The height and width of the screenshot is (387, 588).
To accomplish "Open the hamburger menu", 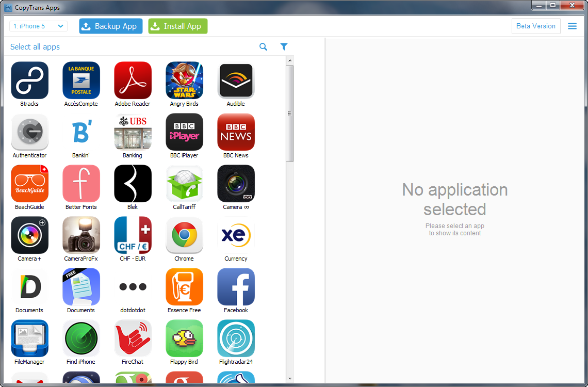I will pyautogui.click(x=572, y=26).
